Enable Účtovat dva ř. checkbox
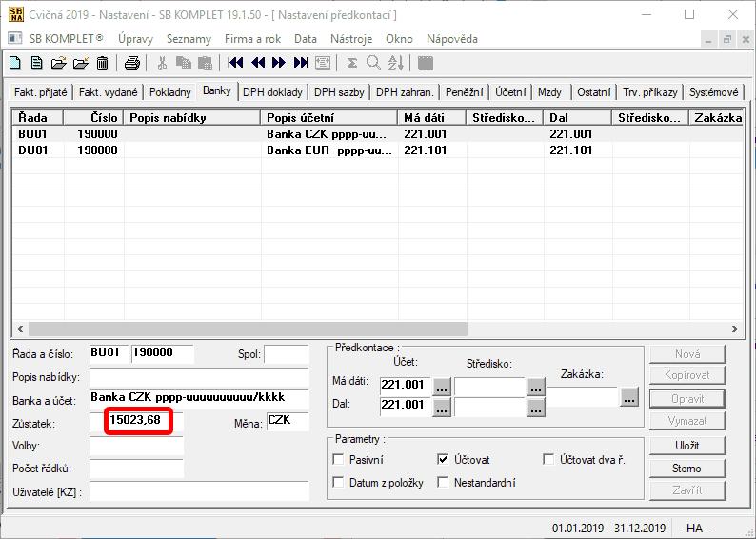Image resolution: width=756 pixels, height=539 pixels. tap(548, 459)
